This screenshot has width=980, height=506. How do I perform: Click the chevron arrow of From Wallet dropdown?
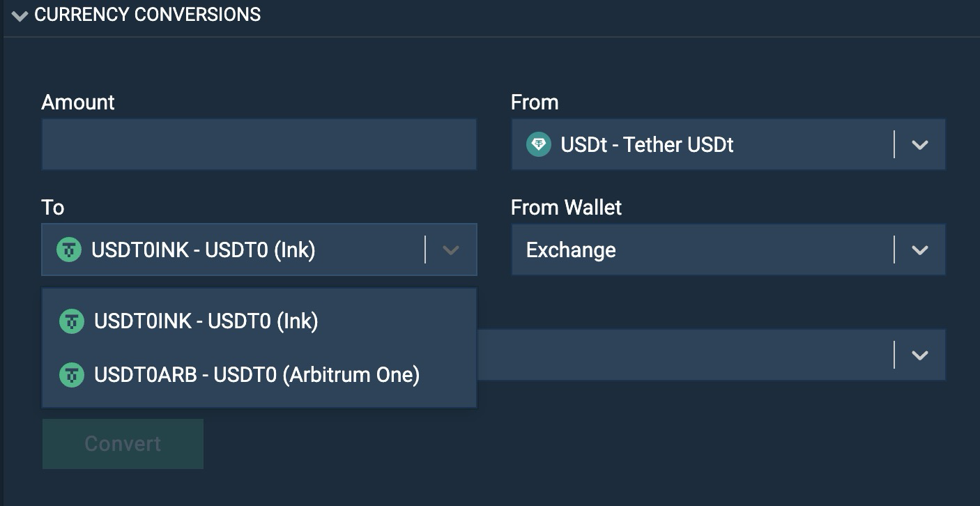click(920, 250)
